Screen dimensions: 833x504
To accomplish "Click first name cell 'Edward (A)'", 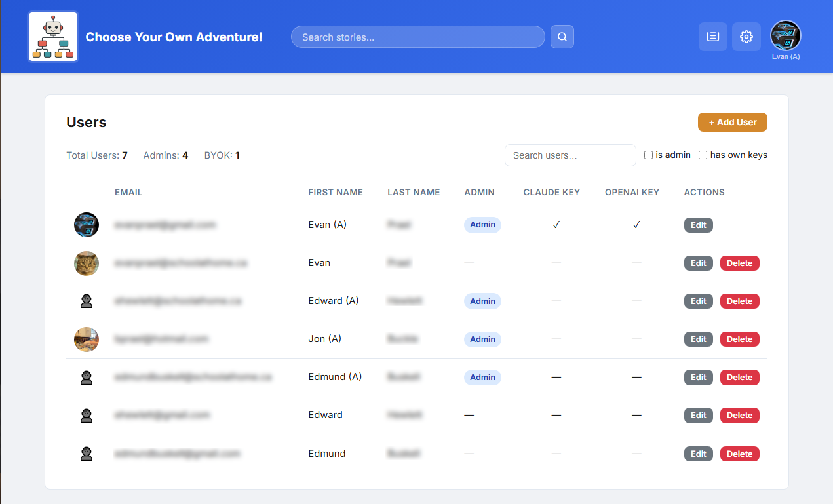I will point(334,301).
